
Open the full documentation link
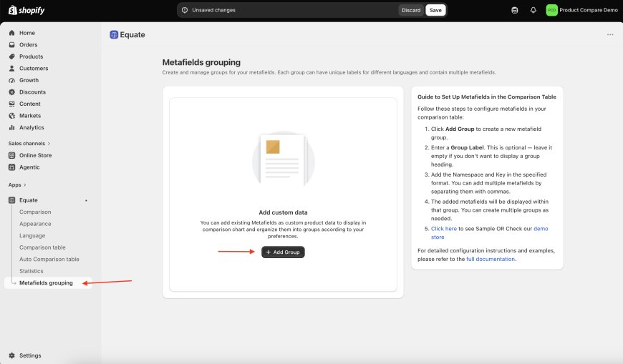491,259
